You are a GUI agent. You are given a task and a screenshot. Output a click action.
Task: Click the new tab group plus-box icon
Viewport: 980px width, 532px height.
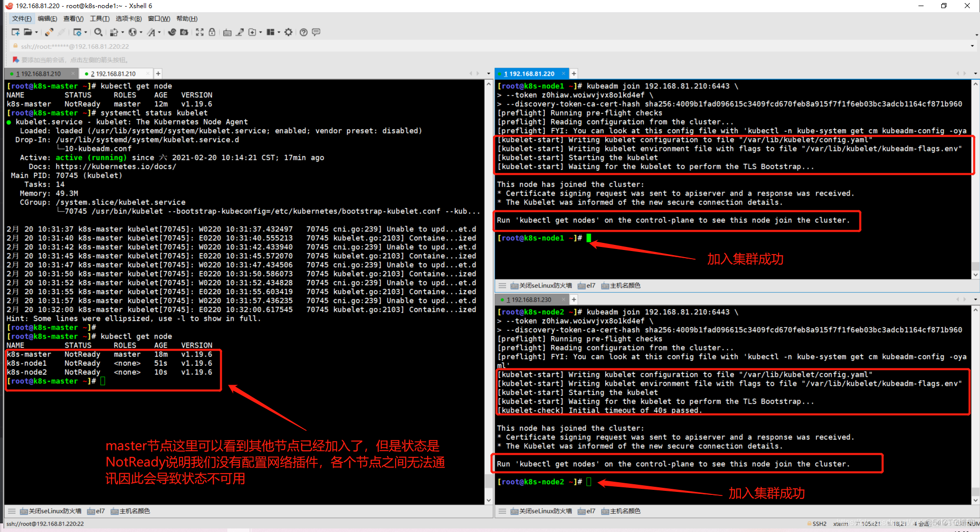[252, 32]
